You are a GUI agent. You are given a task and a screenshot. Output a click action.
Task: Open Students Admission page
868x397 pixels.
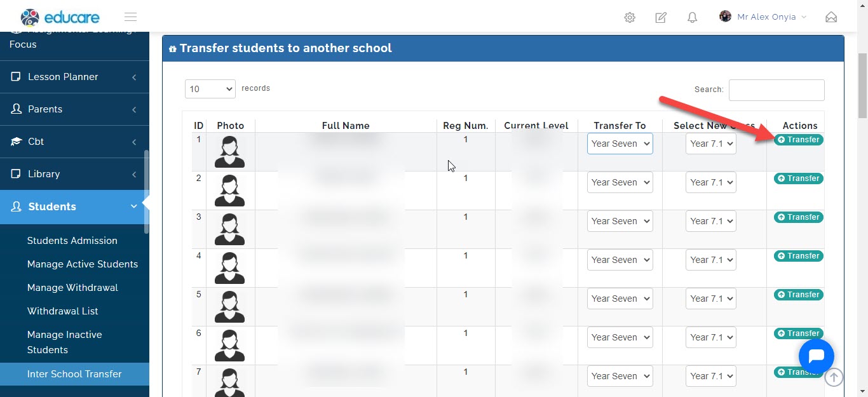point(72,241)
